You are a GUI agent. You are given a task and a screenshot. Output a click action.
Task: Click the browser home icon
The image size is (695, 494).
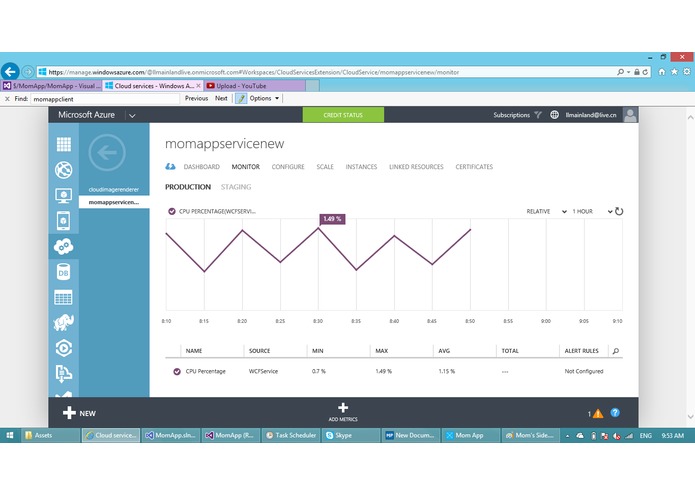(x=662, y=72)
